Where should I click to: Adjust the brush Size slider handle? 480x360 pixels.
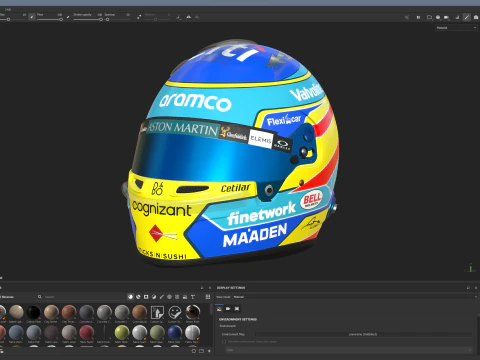[x=8, y=20]
